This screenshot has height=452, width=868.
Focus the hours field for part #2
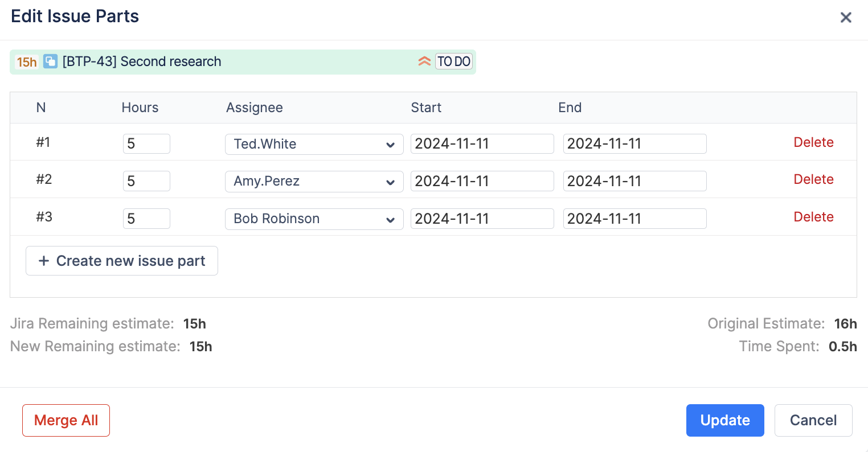(146, 182)
